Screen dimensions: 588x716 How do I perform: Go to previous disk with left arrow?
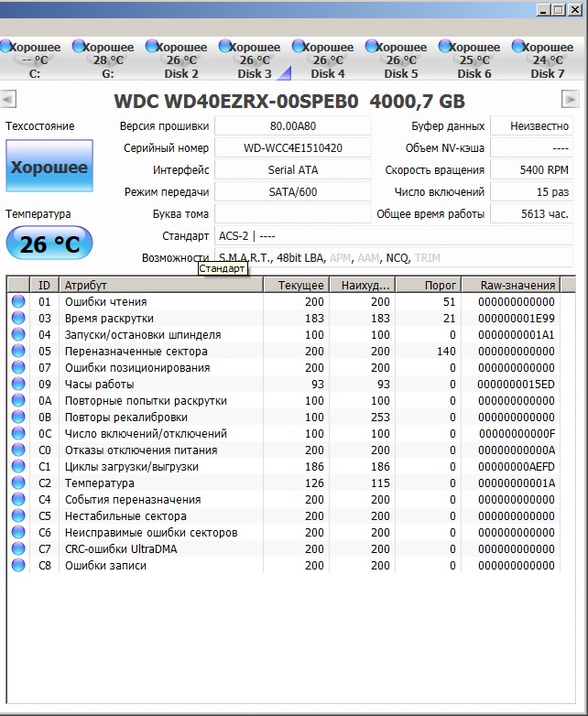[8, 99]
